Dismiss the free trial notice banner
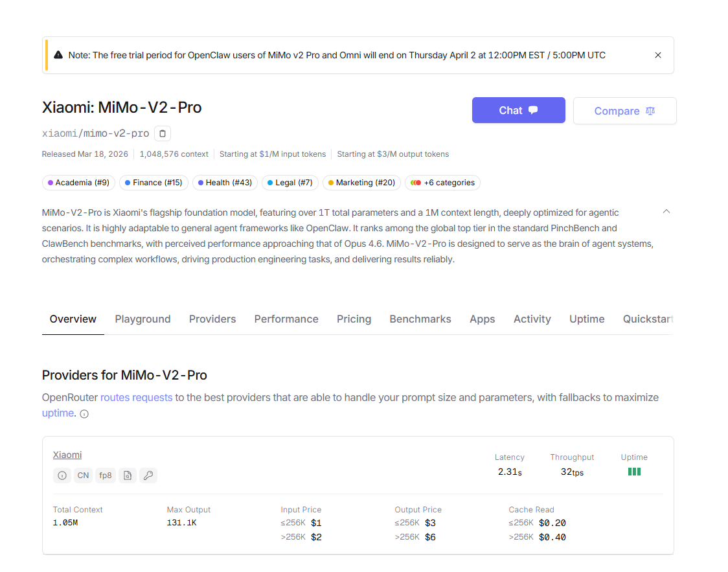728x572 pixels. pyautogui.click(x=658, y=55)
